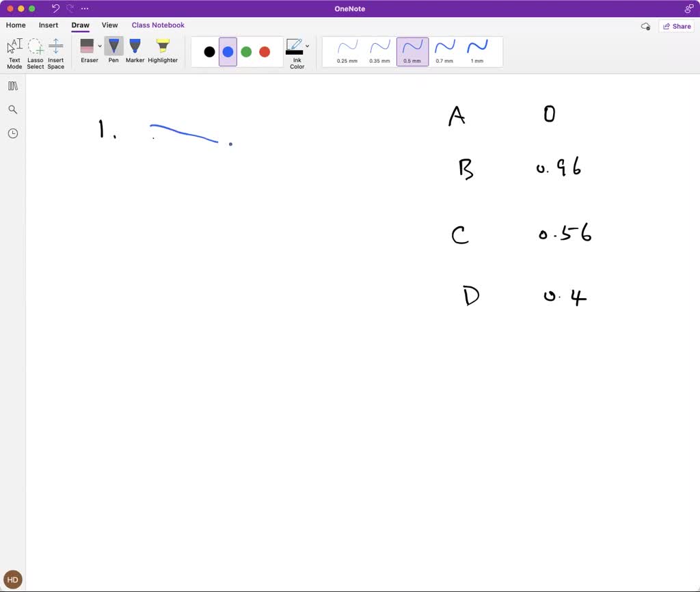Open the Ink Color picker
The height and width of the screenshot is (592, 700).
[295, 53]
